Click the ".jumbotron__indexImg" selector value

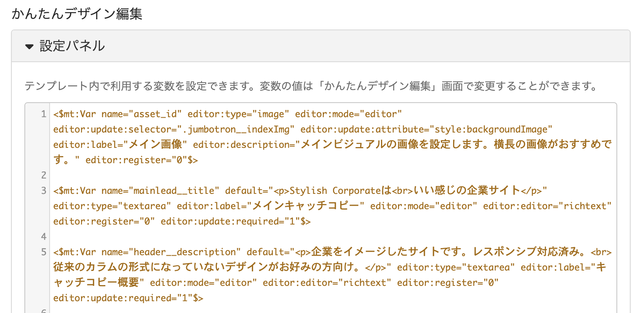point(236,129)
